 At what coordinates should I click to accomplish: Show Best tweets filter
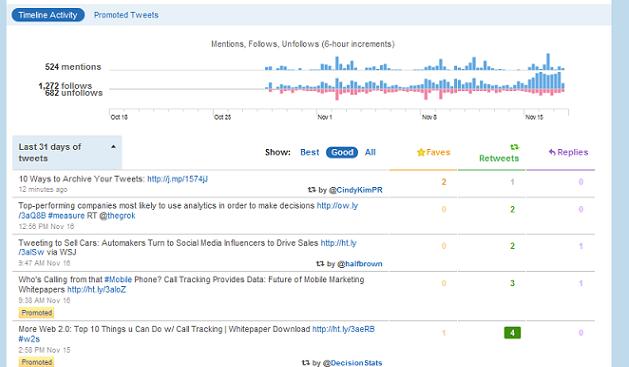click(309, 152)
